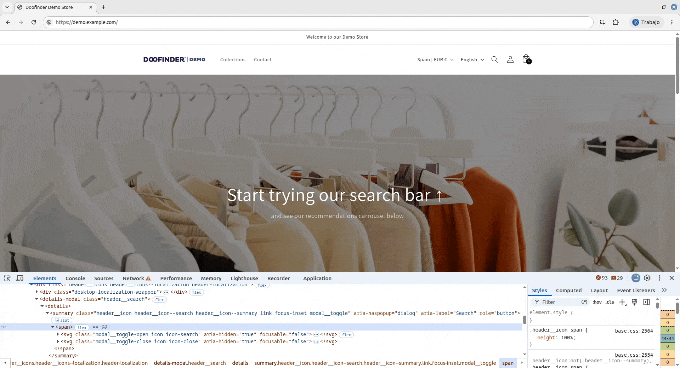The image size is (680, 368).
Task: Collapse the selected span node
Action: [53, 327]
